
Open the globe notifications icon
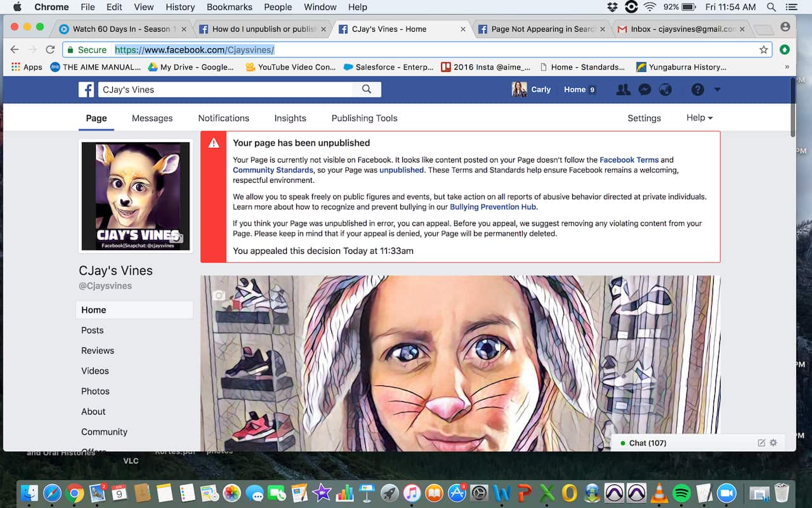[x=665, y=90]
